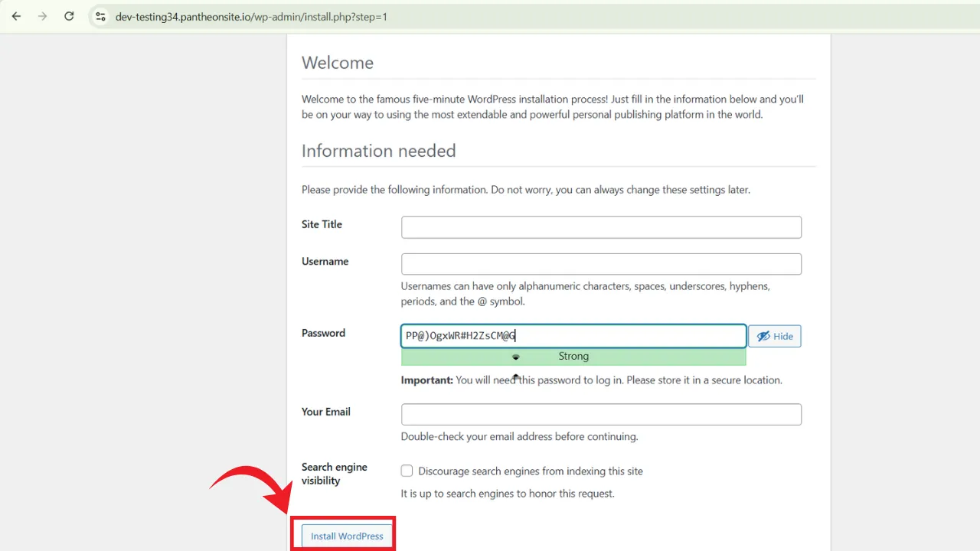Screen dimensions: 980x551
Task: Click 'Welcome to the famous five-minute' paragraph
Action: click(553, 106)
